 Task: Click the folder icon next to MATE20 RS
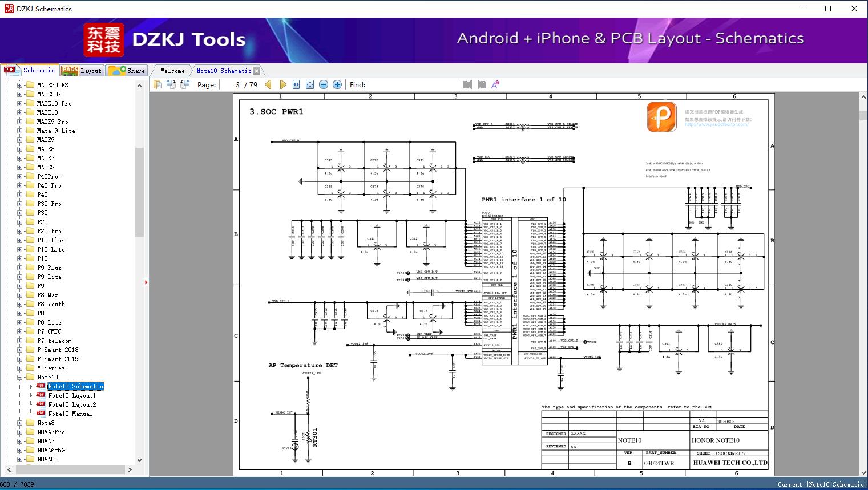tap(30, 85)
